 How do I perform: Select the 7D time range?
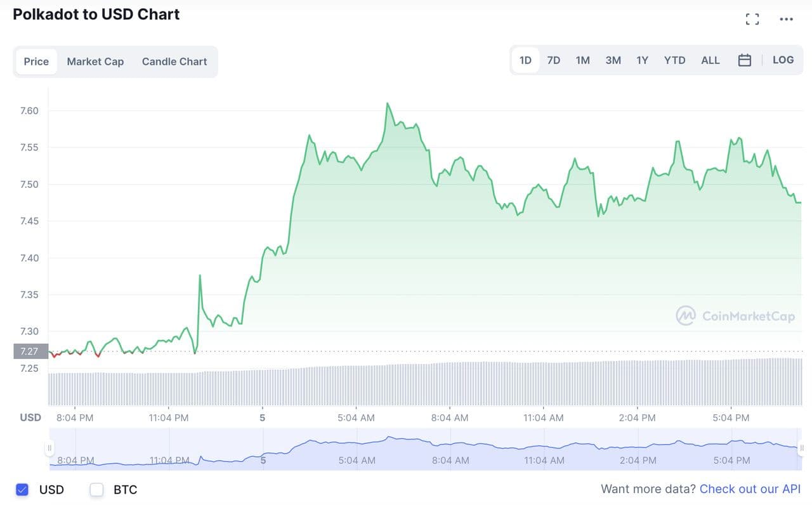(554, 60)
